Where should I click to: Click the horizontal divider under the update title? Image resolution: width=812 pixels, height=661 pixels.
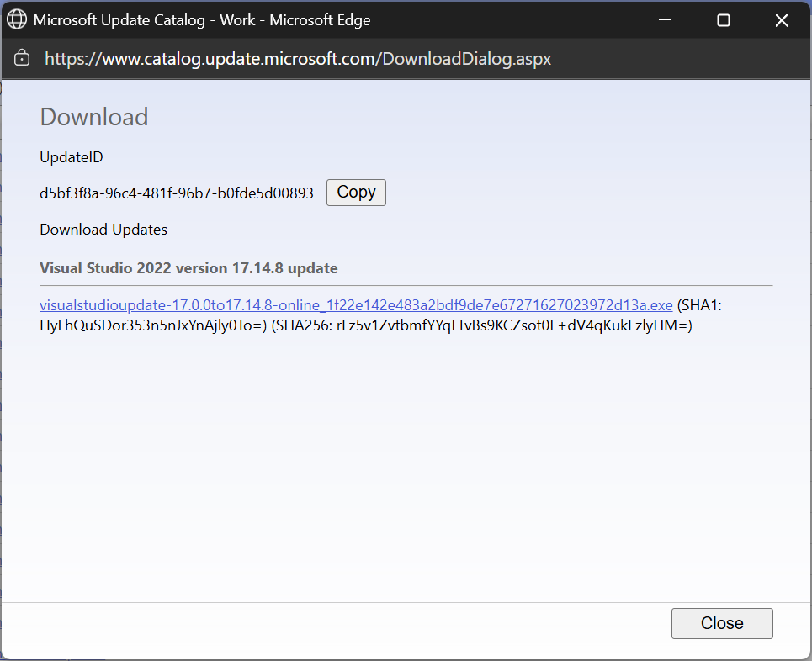(406, 285)
